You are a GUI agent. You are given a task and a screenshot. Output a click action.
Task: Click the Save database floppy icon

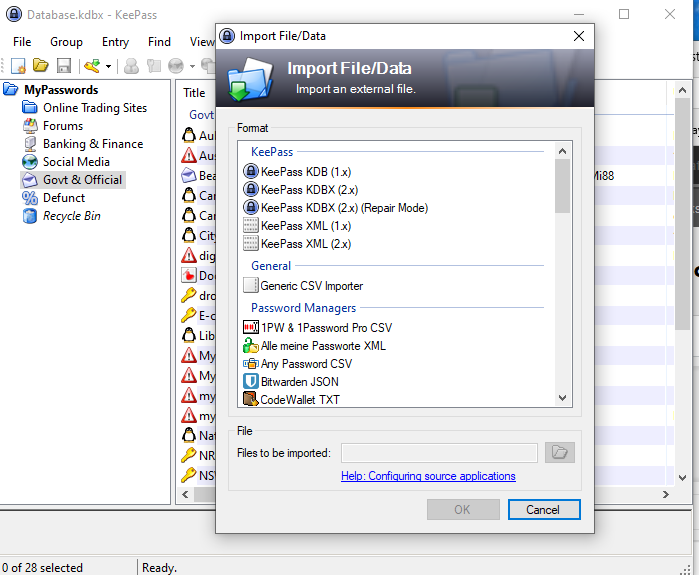point(64,66)
